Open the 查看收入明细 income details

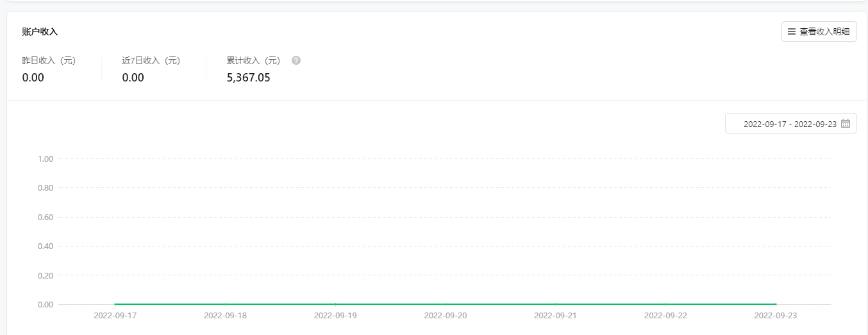point(819,31)
